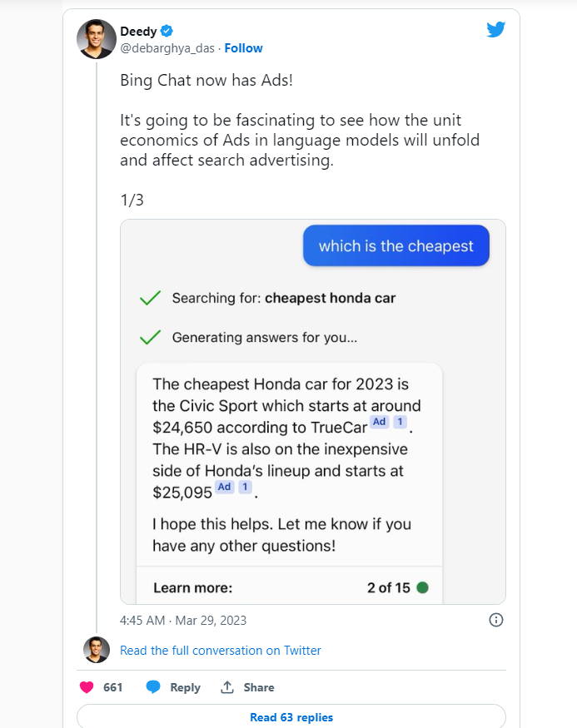Follow the @debarghya_das account
The height and width of the screenshot is (728, 577).
tap(243, 48)
